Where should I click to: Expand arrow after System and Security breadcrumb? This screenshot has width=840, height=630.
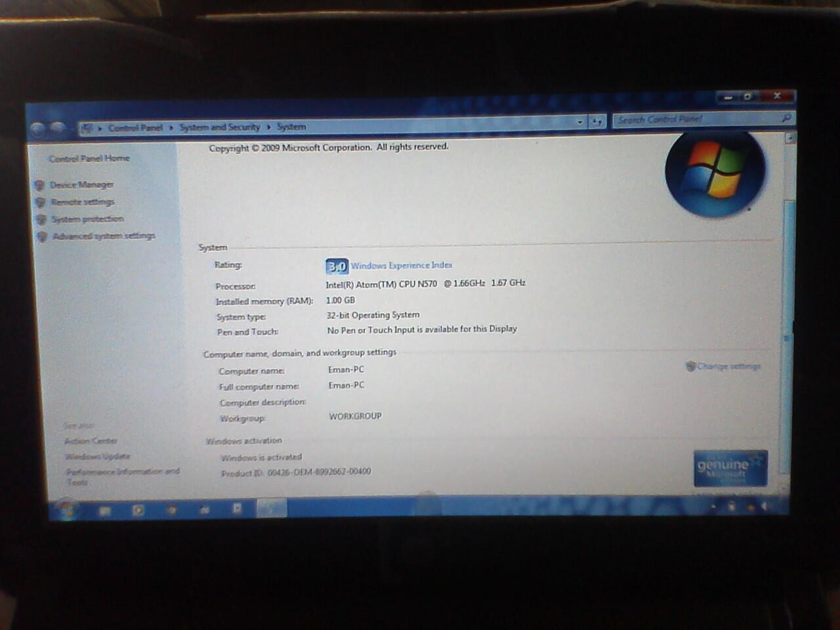click(269, 127)
